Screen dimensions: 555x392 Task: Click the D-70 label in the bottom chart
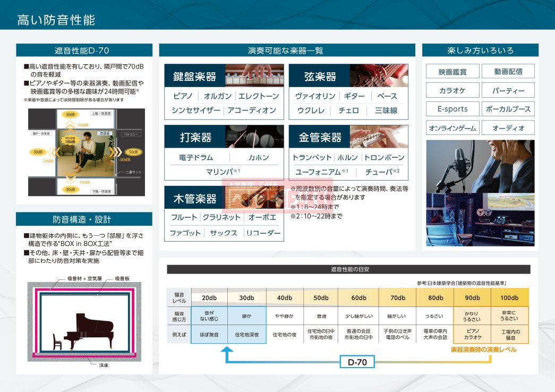[357, 363]
